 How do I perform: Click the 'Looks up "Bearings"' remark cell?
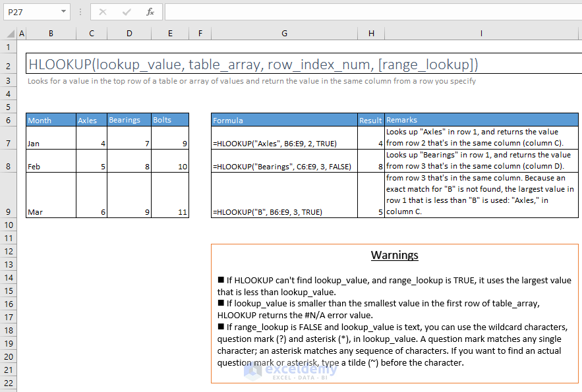(481, 161)
